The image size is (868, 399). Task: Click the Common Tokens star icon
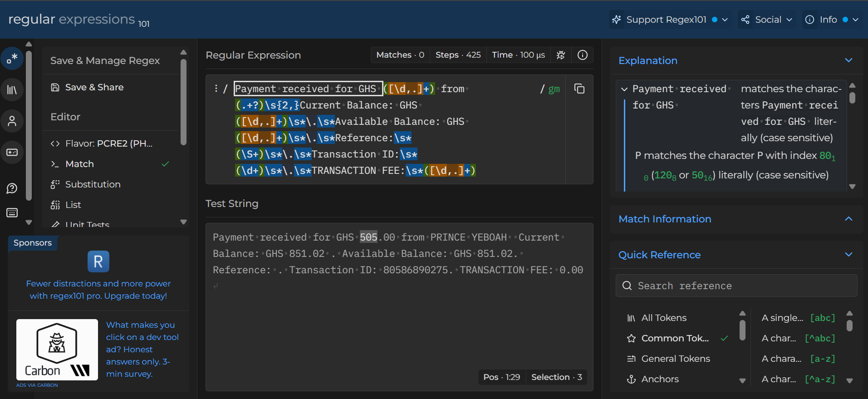tap(631, 338)
